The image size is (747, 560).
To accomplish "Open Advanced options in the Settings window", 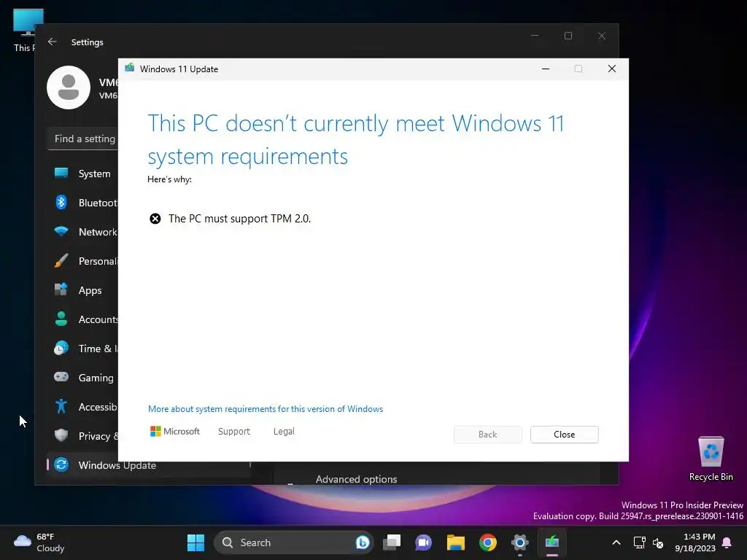I will [x=356, y=479].
